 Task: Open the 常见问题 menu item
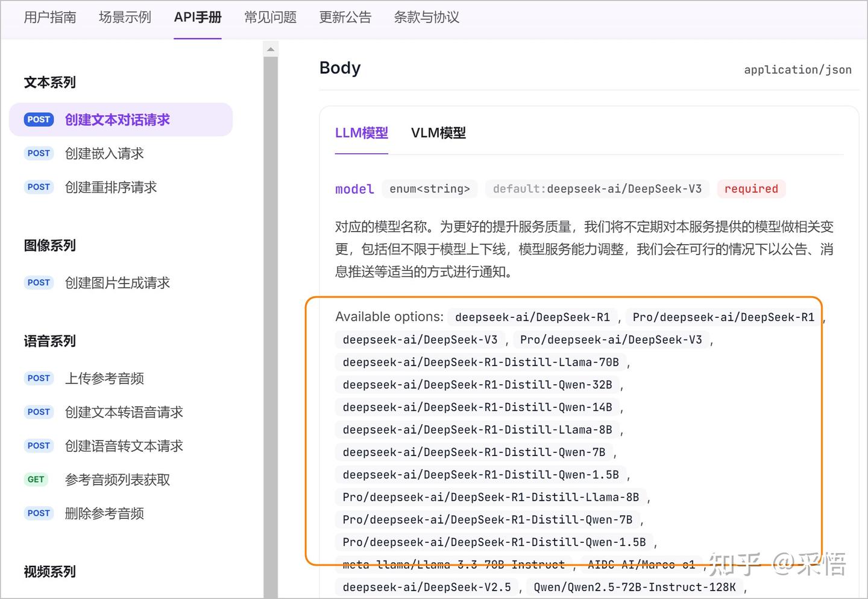pos(270,17)
